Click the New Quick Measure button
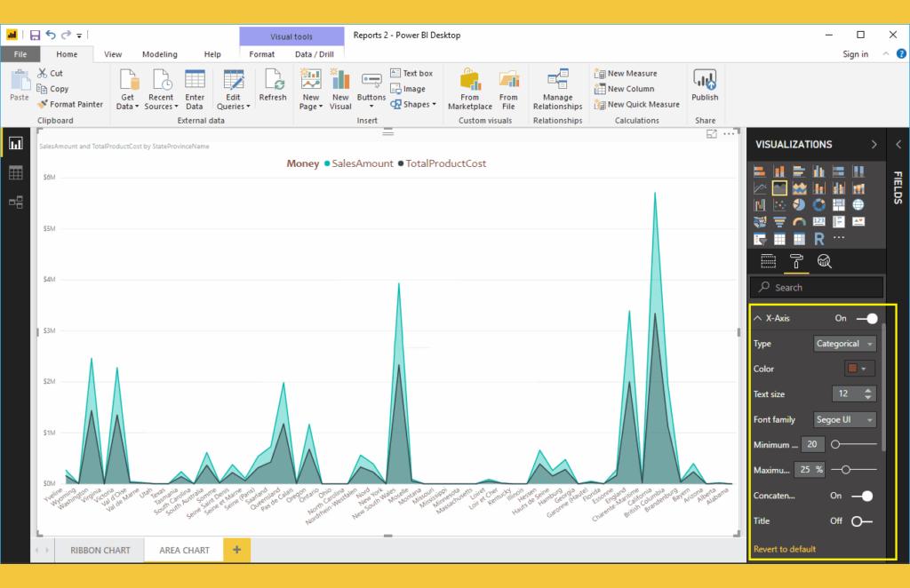 click(x=637, y=104)
